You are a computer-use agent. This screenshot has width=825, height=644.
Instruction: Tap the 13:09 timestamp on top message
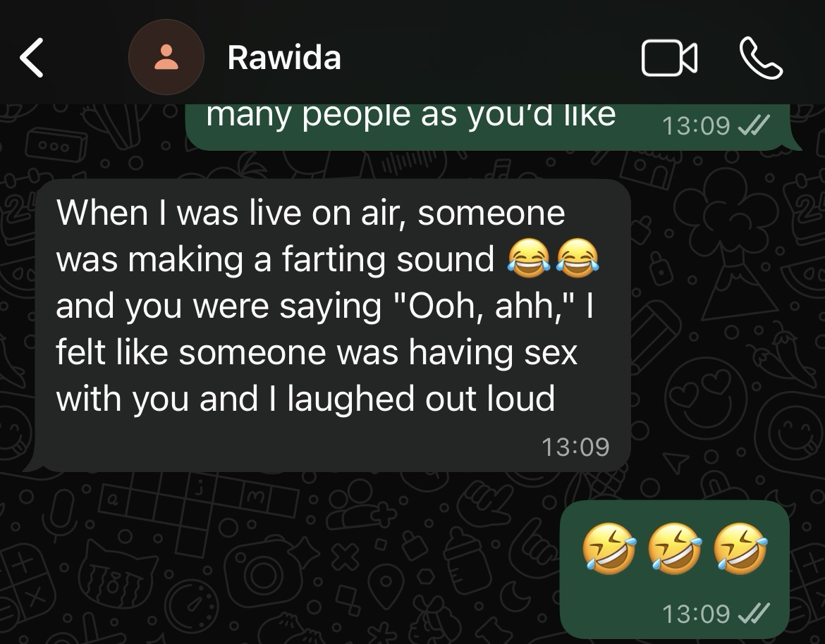[696, 125]
